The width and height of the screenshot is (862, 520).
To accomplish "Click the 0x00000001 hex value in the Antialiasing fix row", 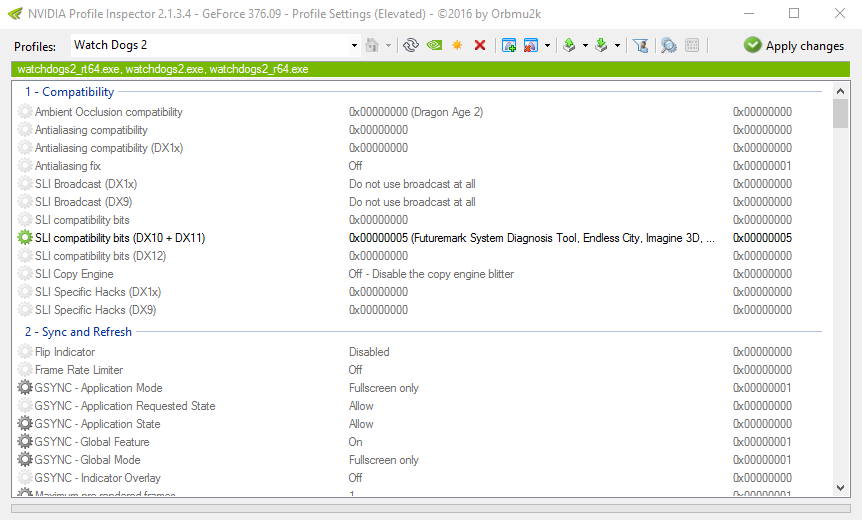I will tap(762, 165).
